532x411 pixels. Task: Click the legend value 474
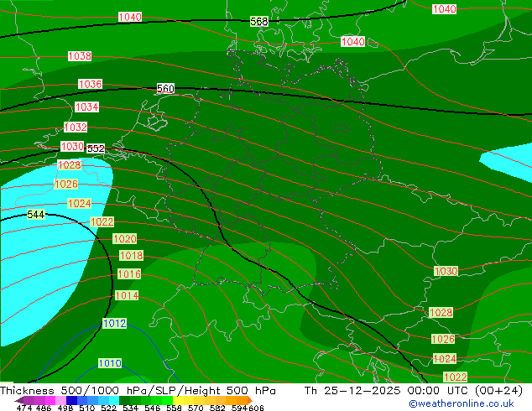pos(23,408)
